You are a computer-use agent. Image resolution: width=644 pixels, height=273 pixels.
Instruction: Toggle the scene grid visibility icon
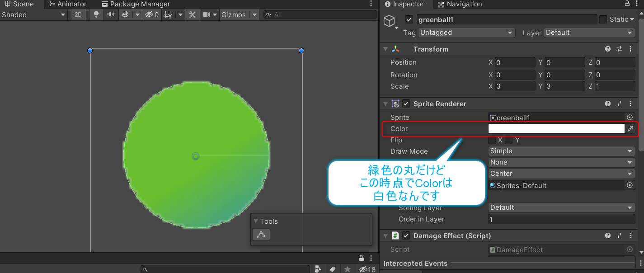click(x=168, y=14)
